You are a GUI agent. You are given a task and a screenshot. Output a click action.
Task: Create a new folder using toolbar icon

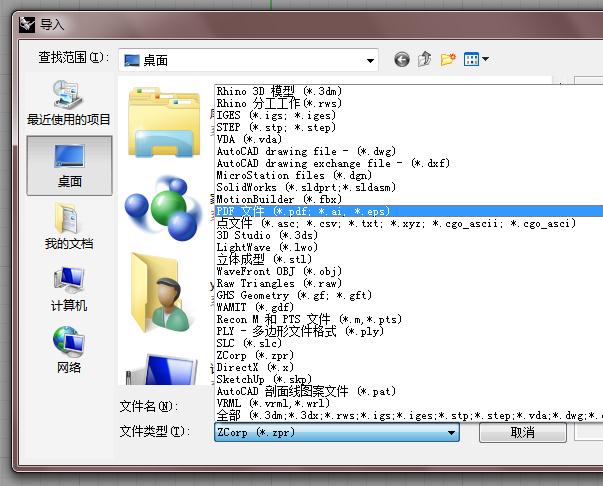447,59
